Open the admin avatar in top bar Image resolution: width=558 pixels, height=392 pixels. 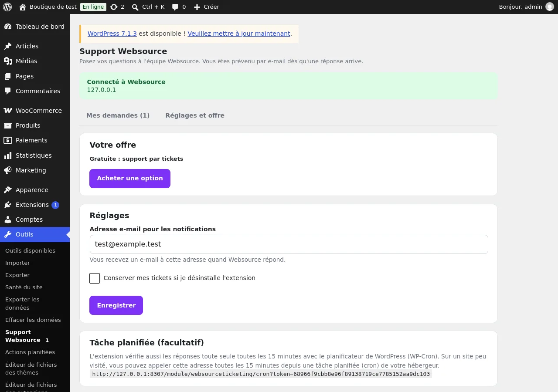[550, 7]
